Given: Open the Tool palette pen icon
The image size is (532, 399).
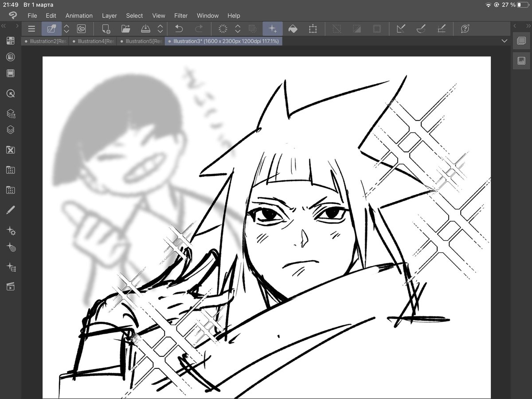Looking at the screenshot, I should click(11, 210).
